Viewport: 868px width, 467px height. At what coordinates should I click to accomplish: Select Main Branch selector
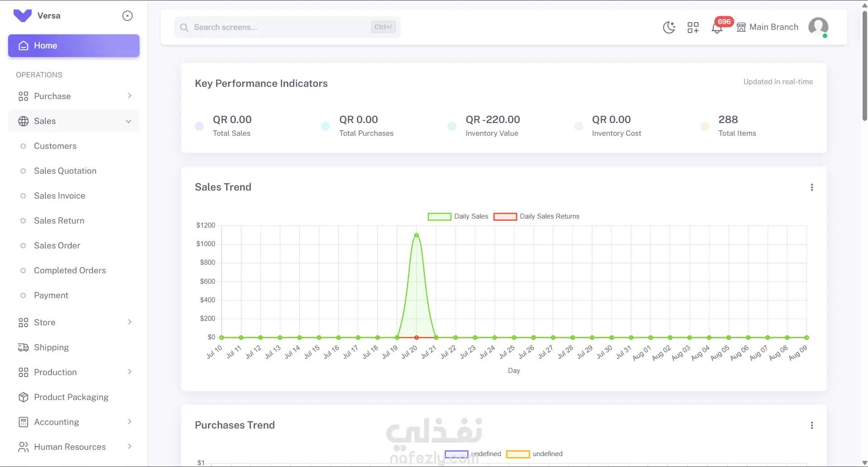pyautogui.click(x=767, y=27)
